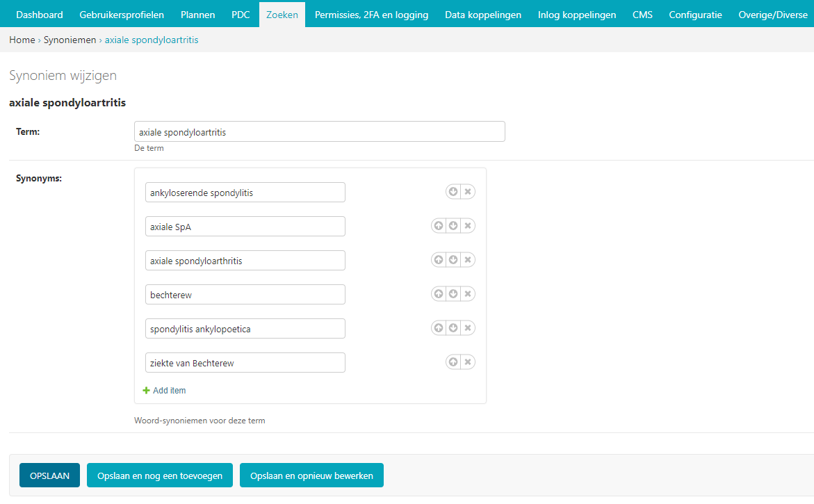Delete 'ziekte van Bechterew' synonym
Viewport: 814px width, 504px height.
(468, 362)
